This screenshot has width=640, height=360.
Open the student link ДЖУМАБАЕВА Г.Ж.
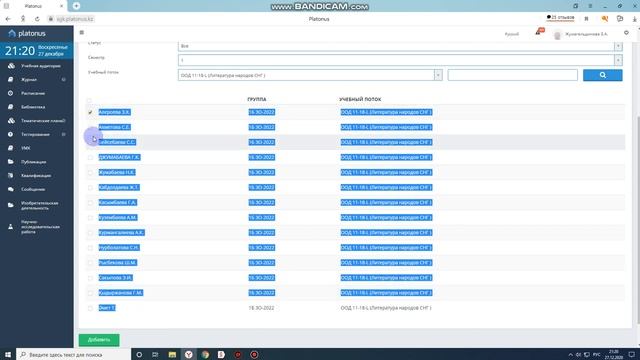tap(119, 157)
